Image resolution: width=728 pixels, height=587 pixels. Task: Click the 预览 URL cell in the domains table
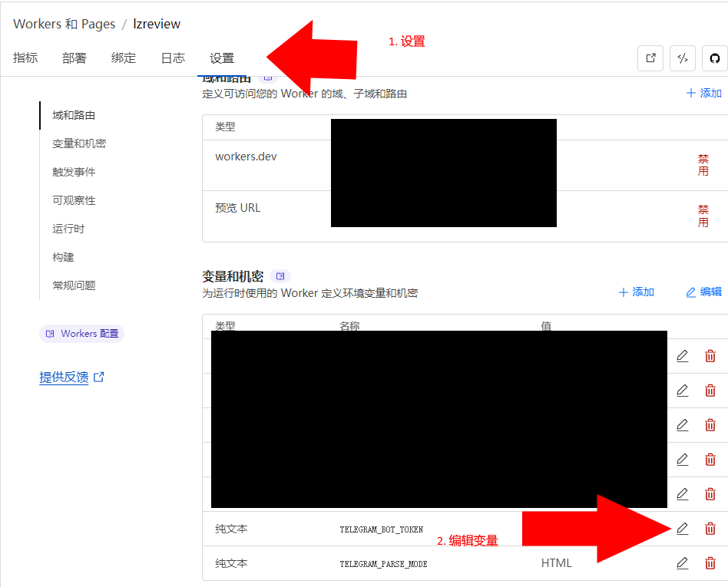(238, 208)
